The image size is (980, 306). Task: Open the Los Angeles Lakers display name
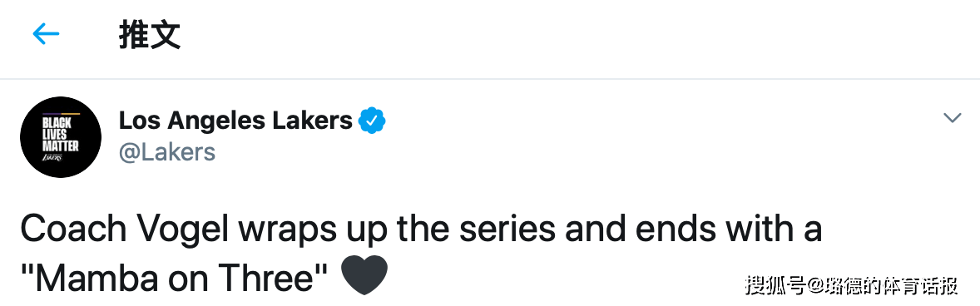pos(235,121)
